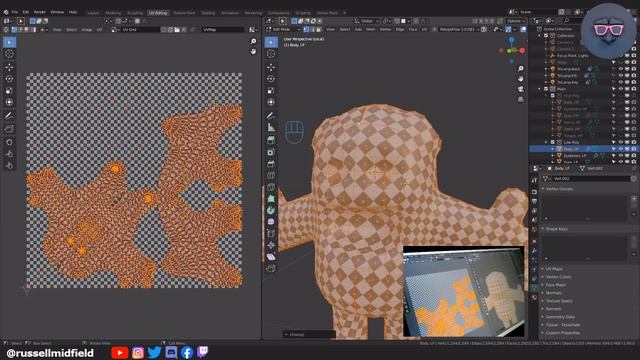Expand the Shape Keys panel
The height and width of the screenshot is (360, 640).
click(x=556, y=229)
